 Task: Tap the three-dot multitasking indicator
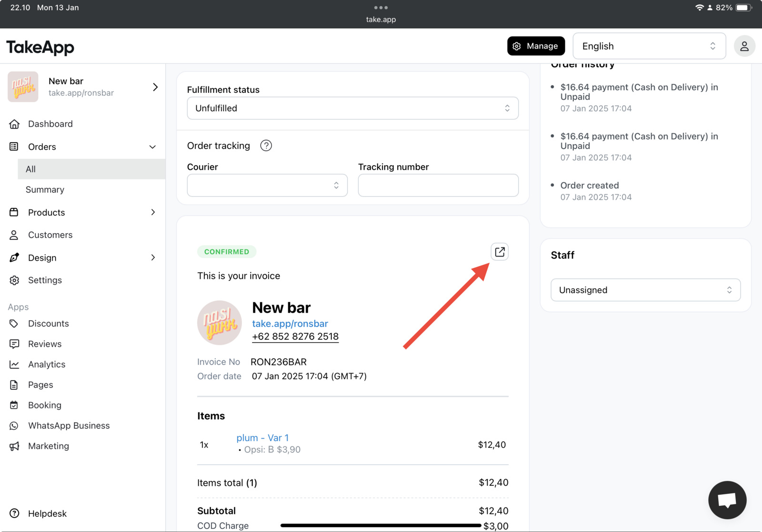(x=381, y=8)
